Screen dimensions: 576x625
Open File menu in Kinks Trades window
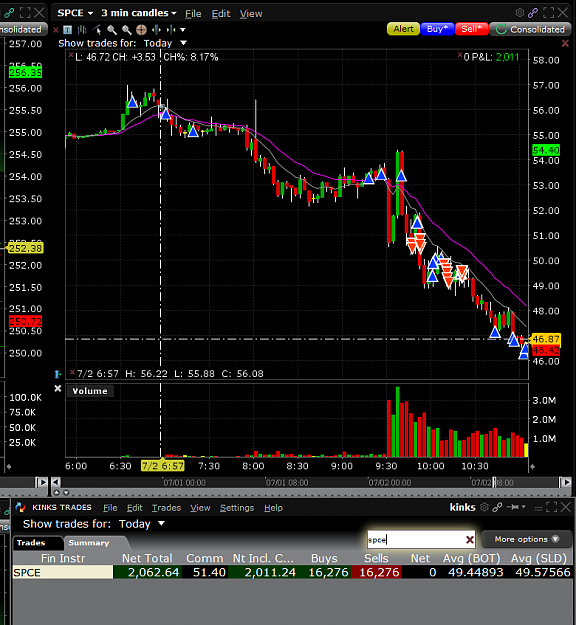click(110, 508)
